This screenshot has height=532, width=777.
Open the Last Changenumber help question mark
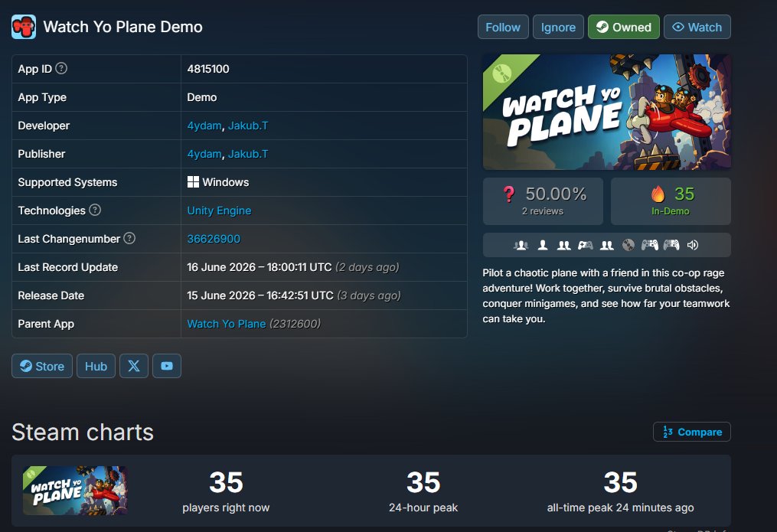point(129,238)
